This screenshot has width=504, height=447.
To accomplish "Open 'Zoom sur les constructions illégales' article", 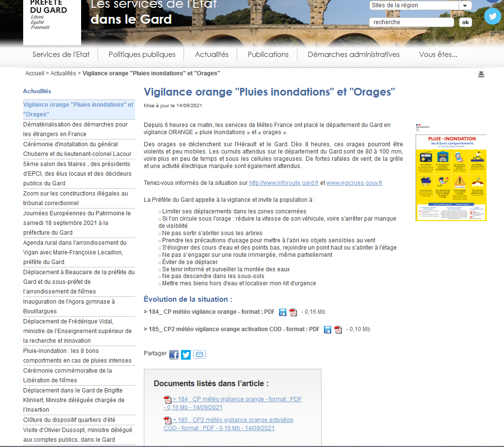I will (79, 198).
